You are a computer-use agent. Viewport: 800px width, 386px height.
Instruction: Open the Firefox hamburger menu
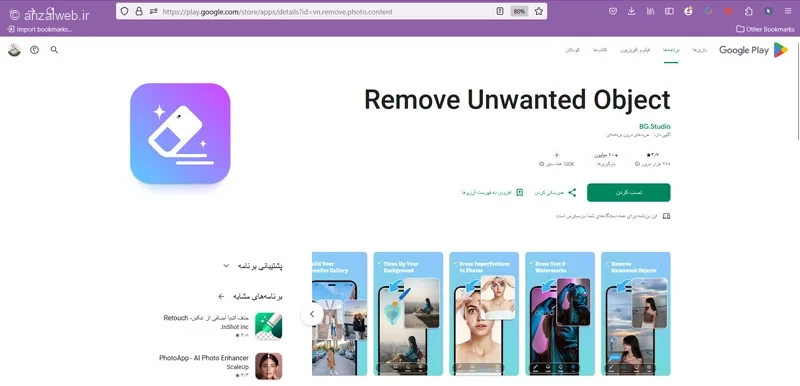pos(788,11)
